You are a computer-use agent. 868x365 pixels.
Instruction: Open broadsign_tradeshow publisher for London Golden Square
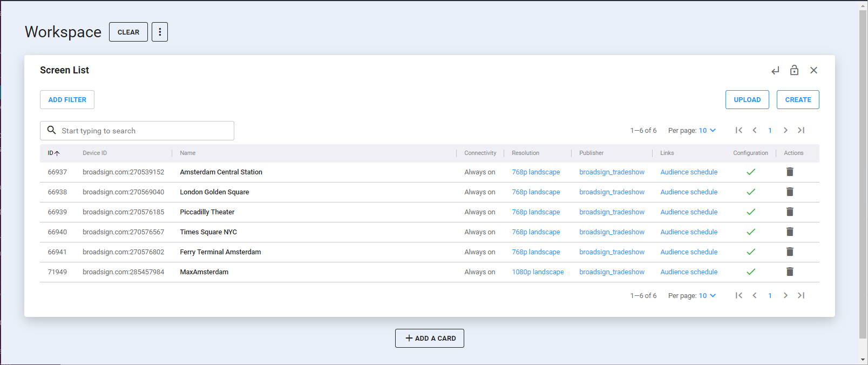tap(612, 192)
